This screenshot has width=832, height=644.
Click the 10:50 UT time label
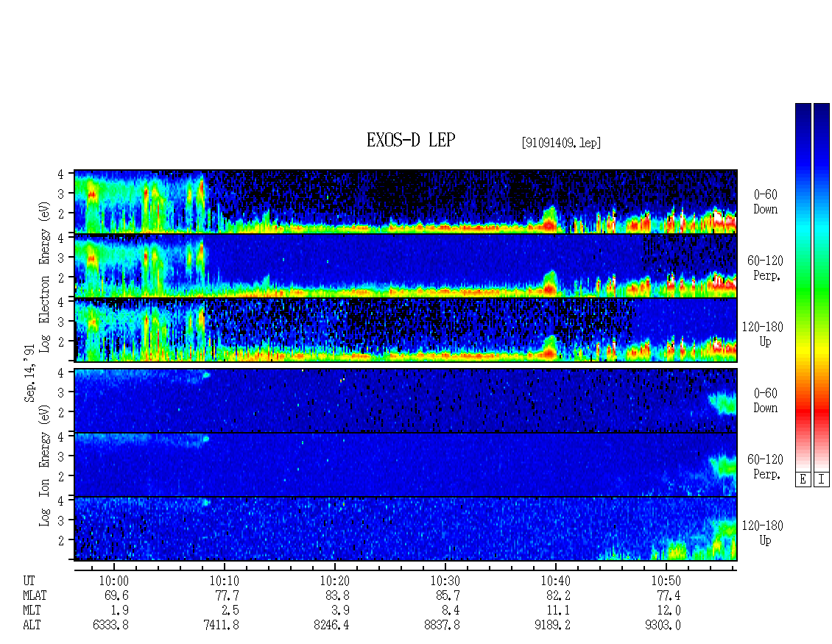[666, 581]
